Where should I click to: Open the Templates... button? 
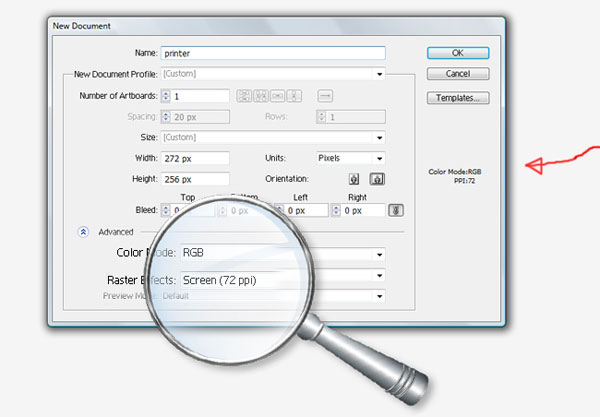coord(458,98)
